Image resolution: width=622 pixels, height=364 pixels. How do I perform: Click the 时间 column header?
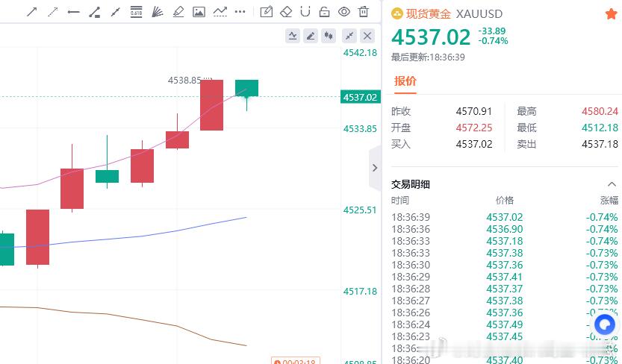(400, 201)
